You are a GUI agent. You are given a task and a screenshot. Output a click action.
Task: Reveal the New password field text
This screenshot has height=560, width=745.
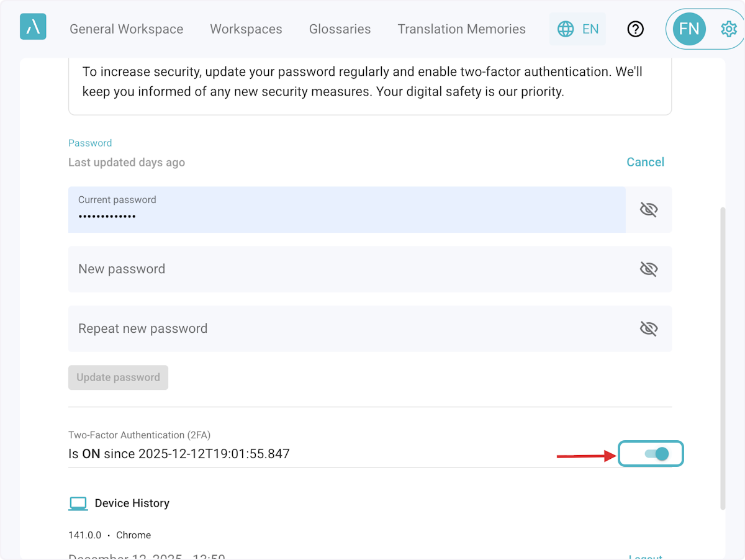(648, 269)
